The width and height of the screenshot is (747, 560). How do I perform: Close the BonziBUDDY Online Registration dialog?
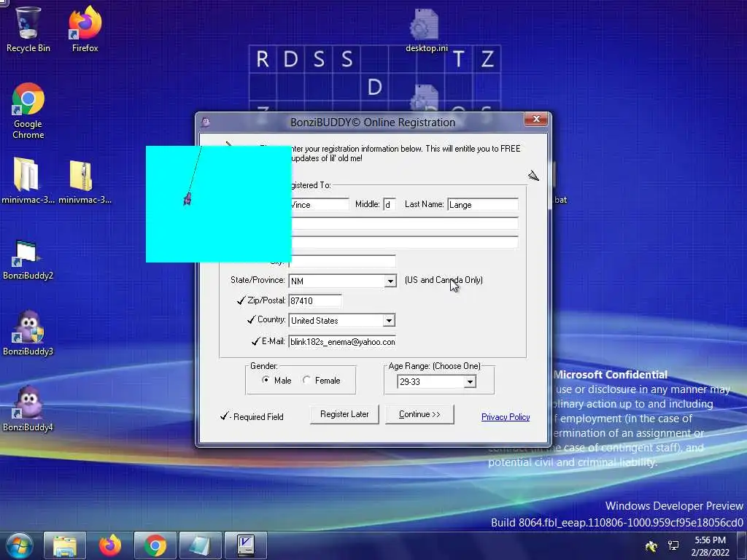(x=536, y=119)
